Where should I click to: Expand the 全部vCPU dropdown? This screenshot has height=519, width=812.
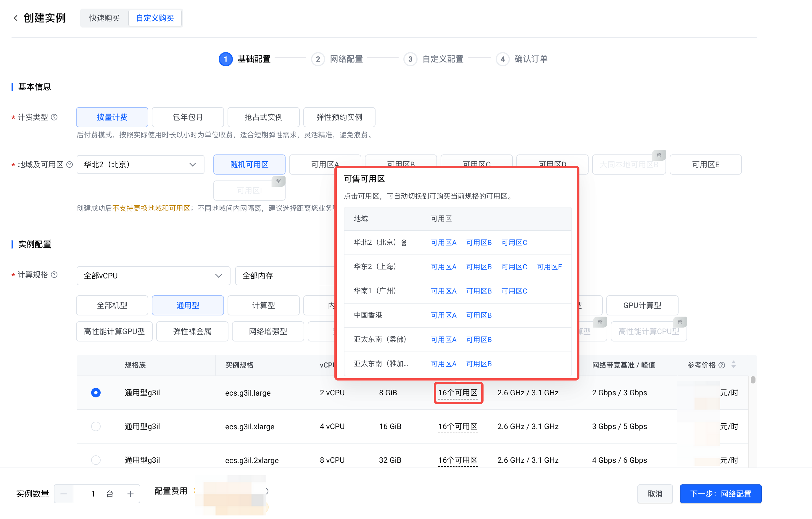coord(153,276)
